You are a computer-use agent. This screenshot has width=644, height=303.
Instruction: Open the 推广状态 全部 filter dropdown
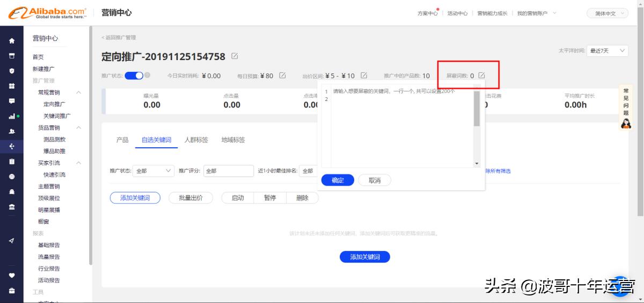click(x=153, y=171)
